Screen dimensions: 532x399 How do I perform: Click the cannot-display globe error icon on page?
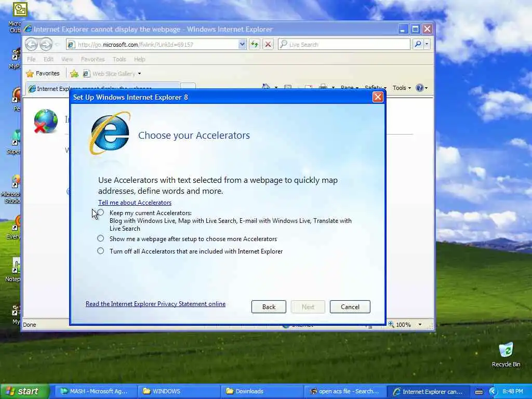[x=46, y=121]
